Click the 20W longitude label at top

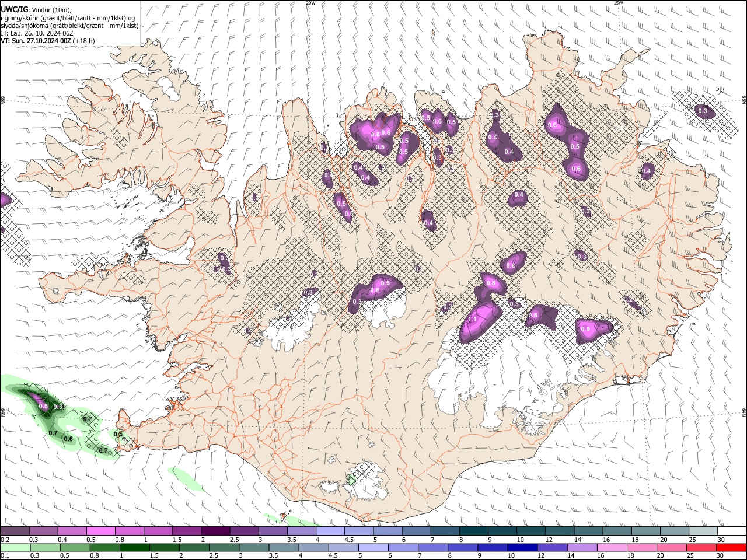[310, 3]
